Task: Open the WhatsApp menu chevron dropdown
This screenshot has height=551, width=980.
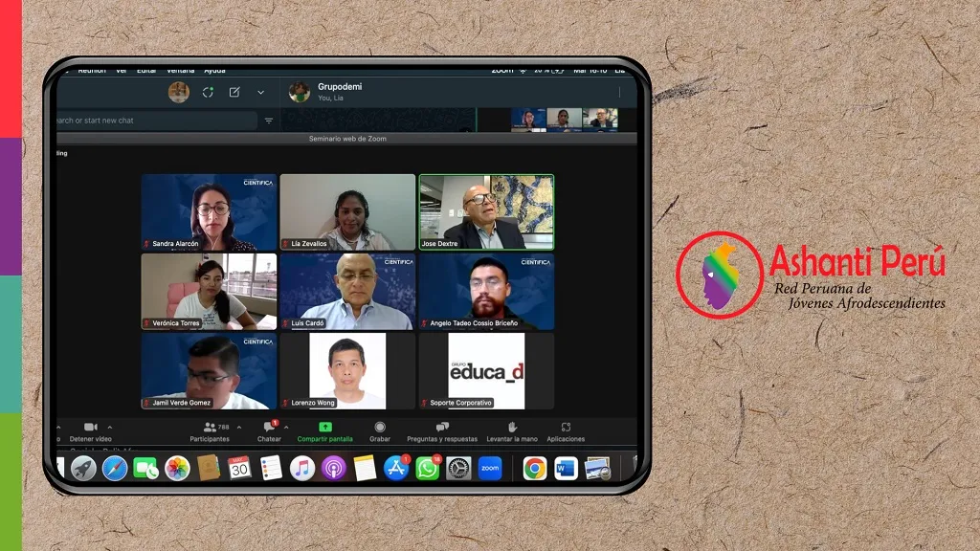Action: [260, 92]
